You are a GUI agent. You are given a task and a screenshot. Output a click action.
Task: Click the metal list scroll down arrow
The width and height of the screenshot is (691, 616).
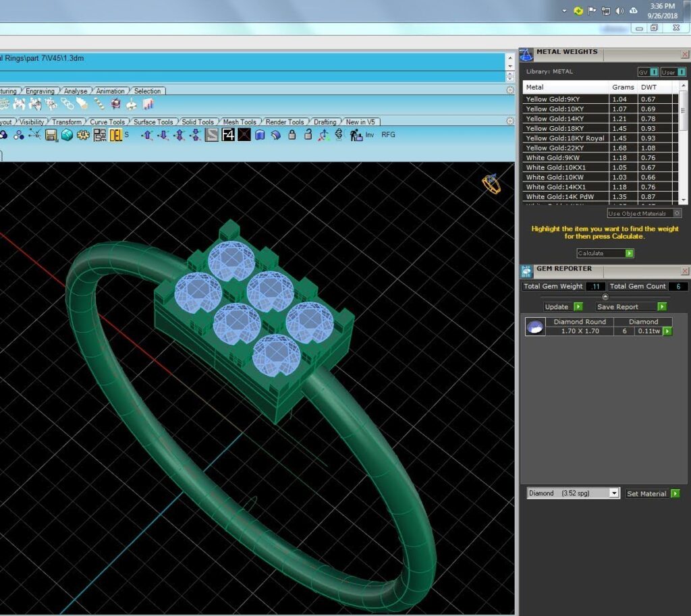(684, 200)
